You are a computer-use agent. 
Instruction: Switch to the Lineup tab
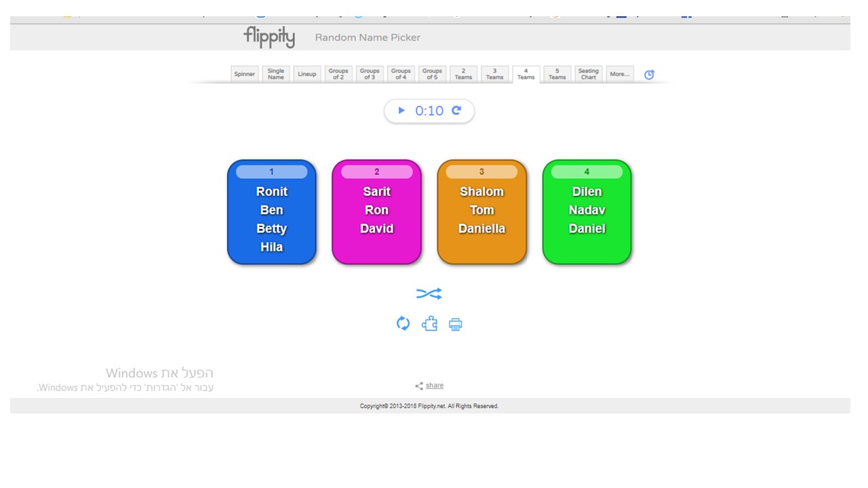(x=307, y=73)
